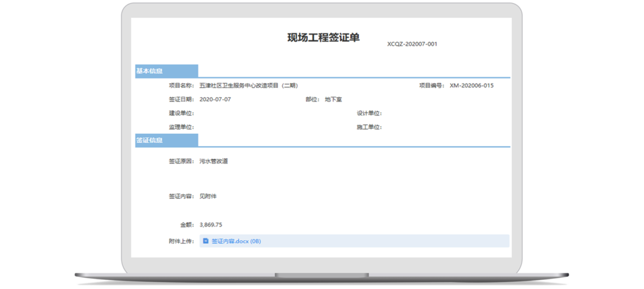Click the project name value 五津社区卫生服务中心改造项目
The image size is (644, 289).
pos(249,85)
